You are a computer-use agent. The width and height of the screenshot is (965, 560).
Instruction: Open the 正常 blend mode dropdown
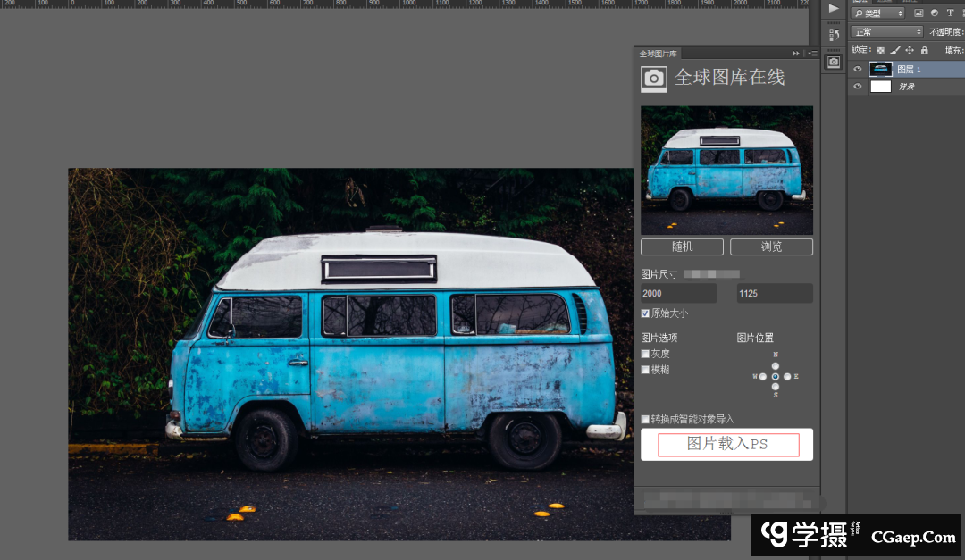tap(886, 32)
